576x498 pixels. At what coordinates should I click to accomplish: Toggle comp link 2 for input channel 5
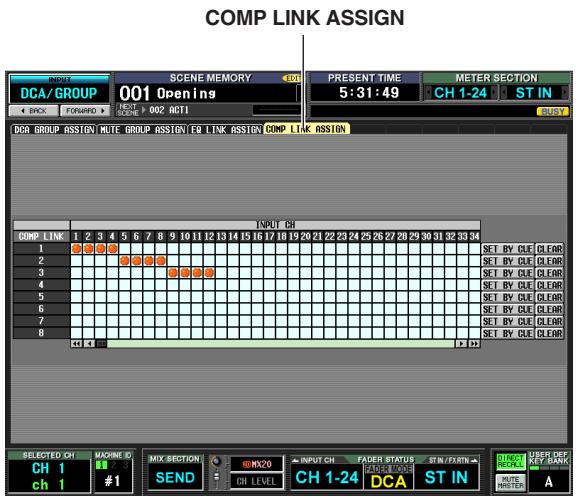[125, 261]
